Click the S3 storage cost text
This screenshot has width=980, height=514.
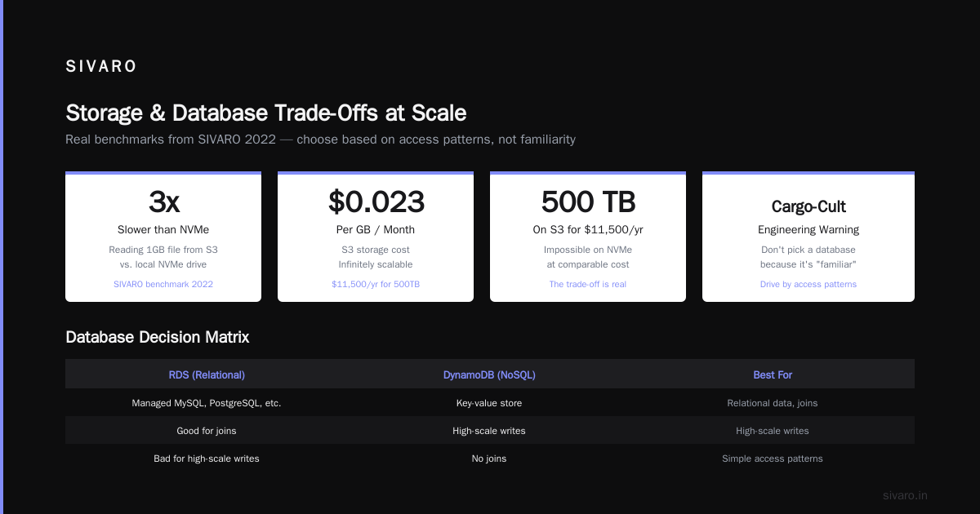click(x=376, y=250)
